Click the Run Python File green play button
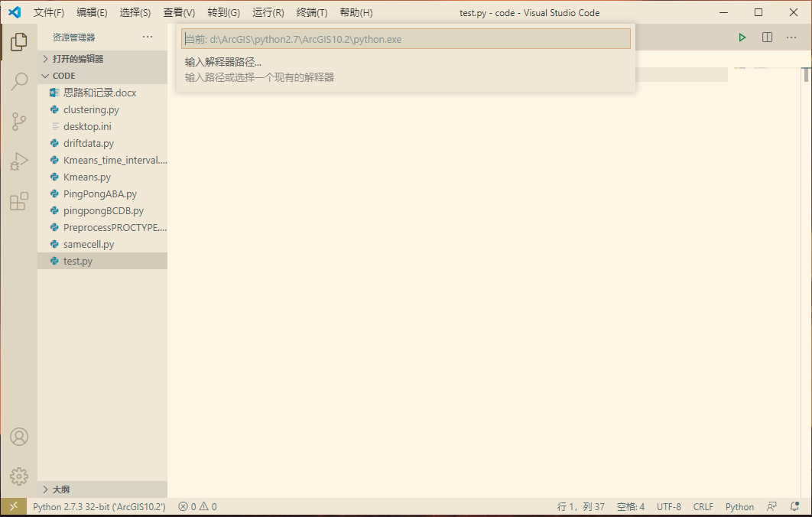 742,37
